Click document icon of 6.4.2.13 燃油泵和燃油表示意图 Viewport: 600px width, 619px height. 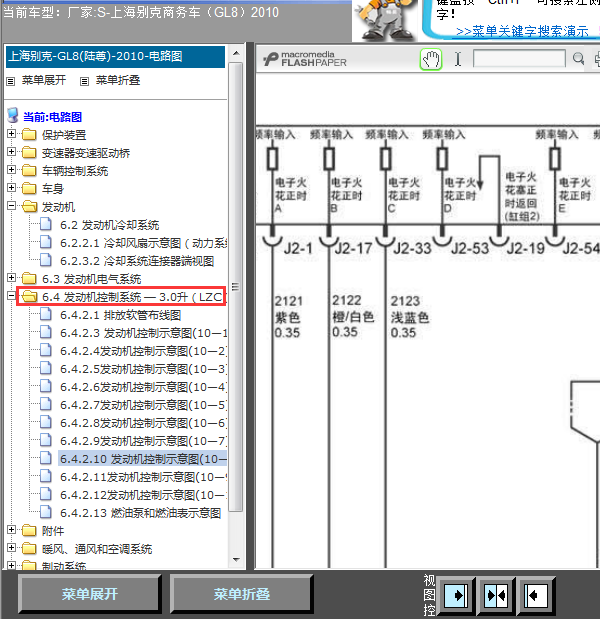46,512
